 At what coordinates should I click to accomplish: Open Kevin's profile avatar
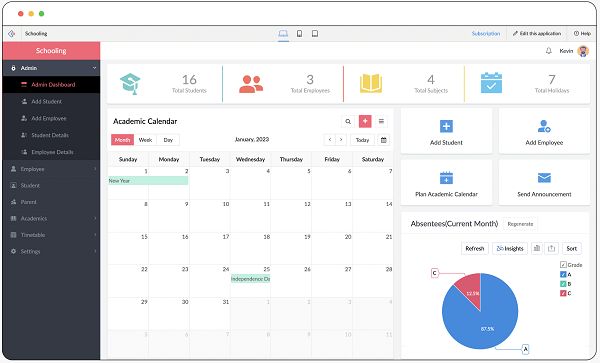tap(583, 51)
